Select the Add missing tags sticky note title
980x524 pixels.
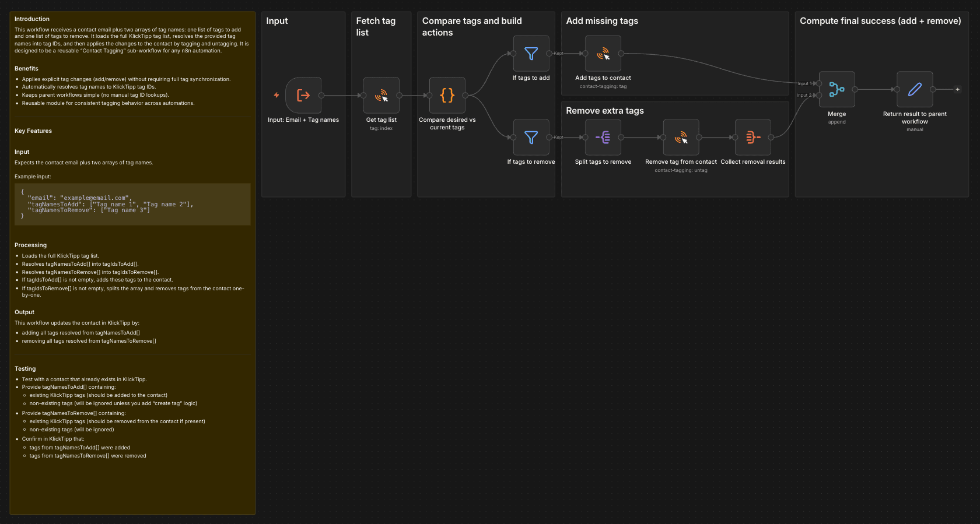pos(602,21)
